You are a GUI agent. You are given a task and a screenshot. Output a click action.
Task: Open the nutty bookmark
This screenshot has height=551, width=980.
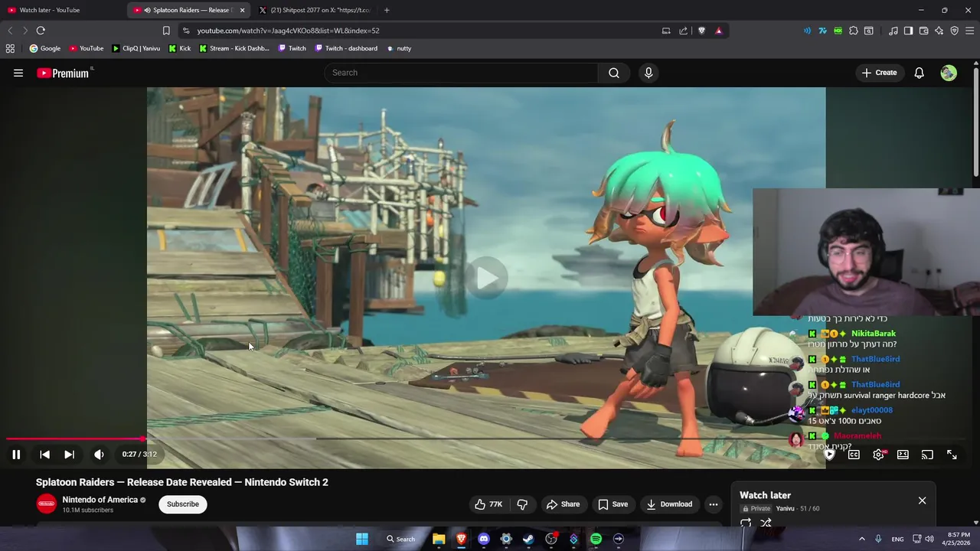(399, 48)
